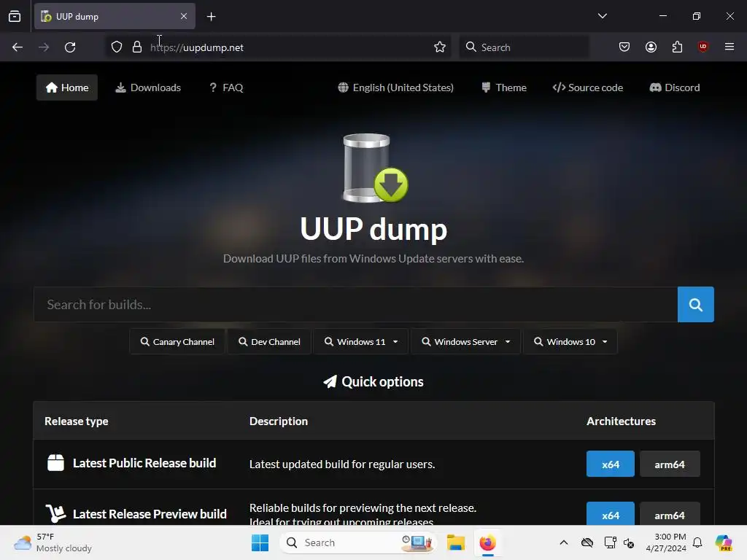Viewport: 747px width, 560px height.
Task: Open Latest Public Release build link
Action: click(144, 463)
